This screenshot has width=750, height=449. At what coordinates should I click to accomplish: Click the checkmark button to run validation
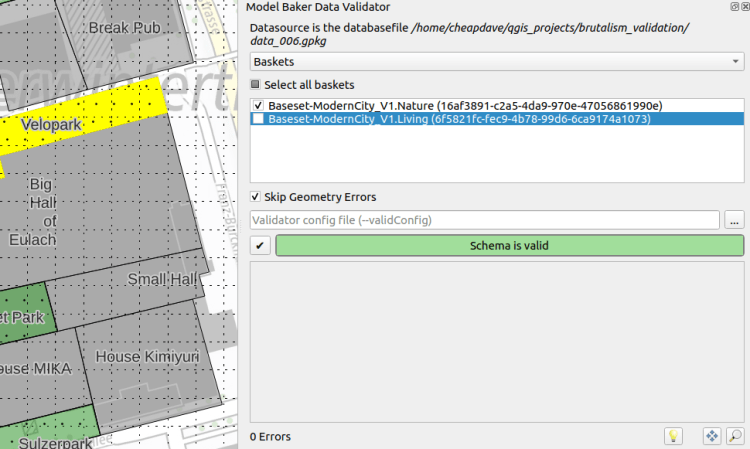(260, 246)
